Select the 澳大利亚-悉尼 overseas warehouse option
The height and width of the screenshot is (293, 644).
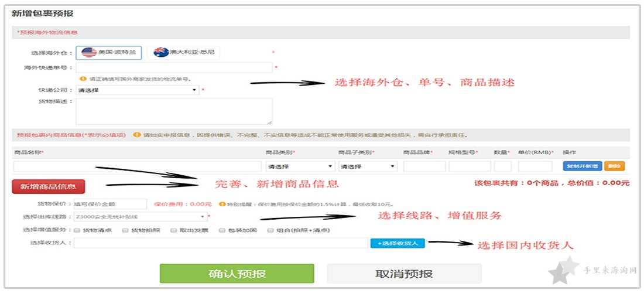point(184,53)
